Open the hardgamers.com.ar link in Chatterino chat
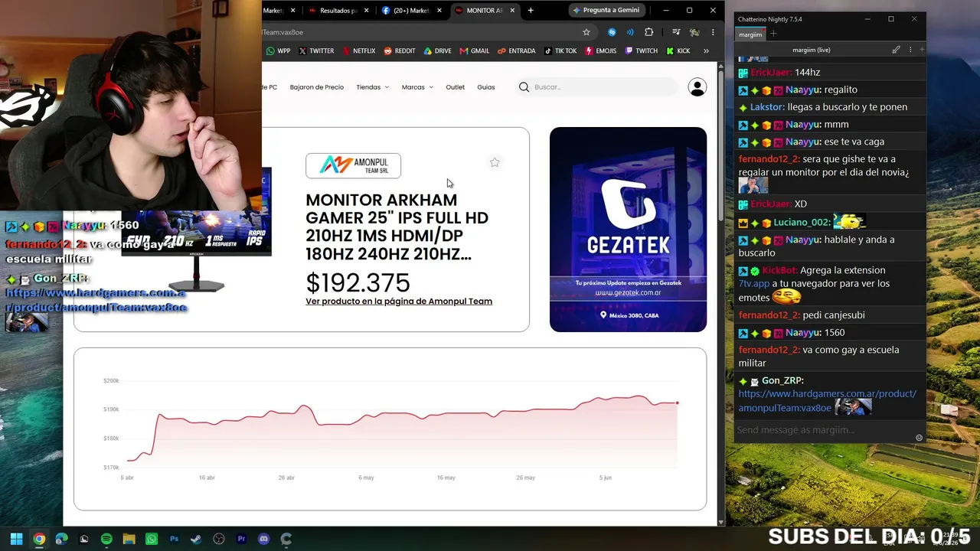The image size is (980, 551). (827, 401)
